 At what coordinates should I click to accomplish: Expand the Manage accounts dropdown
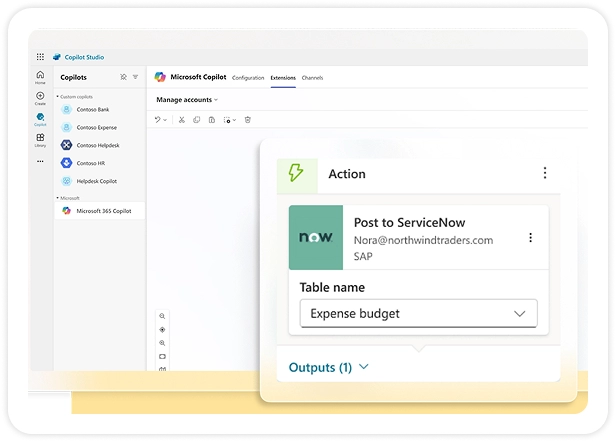[x=187, y=100]
